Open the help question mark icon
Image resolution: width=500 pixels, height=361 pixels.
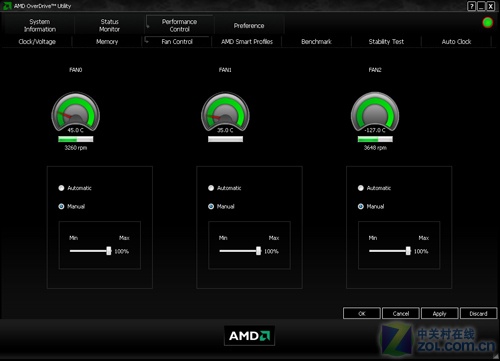point(471,6)
